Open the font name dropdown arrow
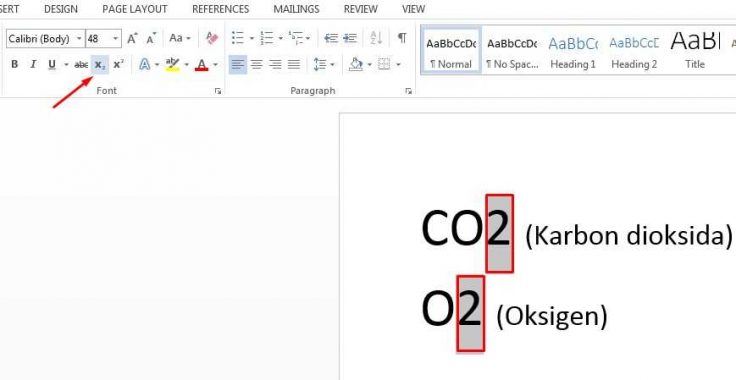The width and height of the screenshot is (736, 380). [x=79, y=38]
